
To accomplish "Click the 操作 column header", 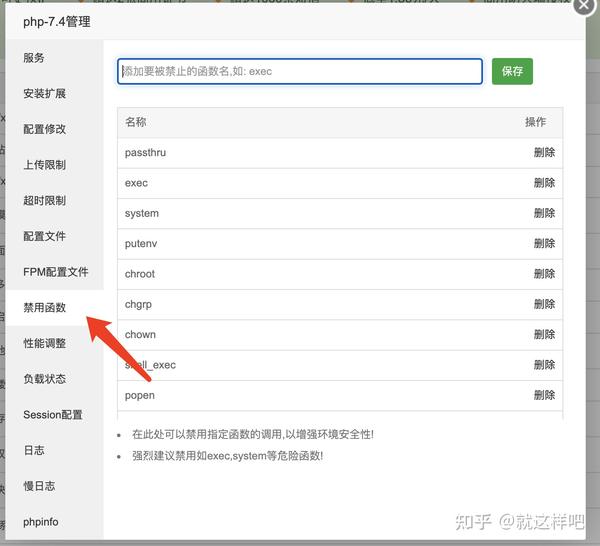I will point(535,122).
